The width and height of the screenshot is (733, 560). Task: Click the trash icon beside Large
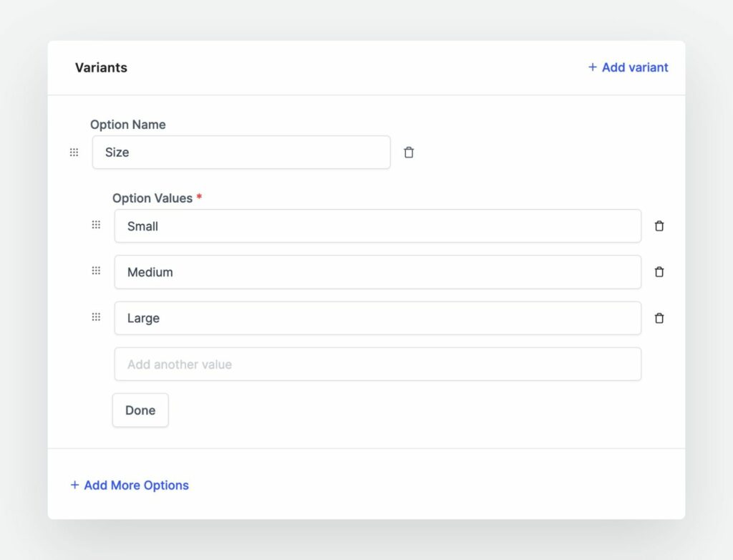pyautogui.click(x=659, y=318)
